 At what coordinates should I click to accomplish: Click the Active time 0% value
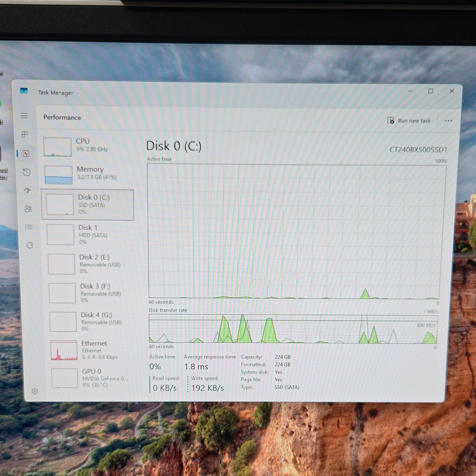coord(155,367)
